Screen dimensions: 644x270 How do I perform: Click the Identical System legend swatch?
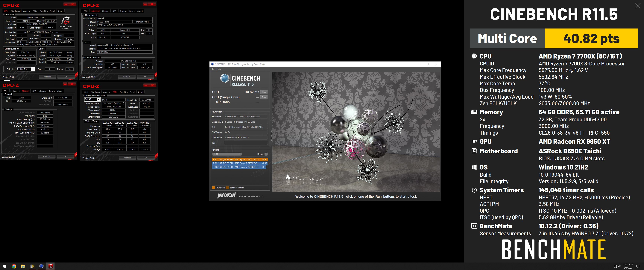coord(227,188)
